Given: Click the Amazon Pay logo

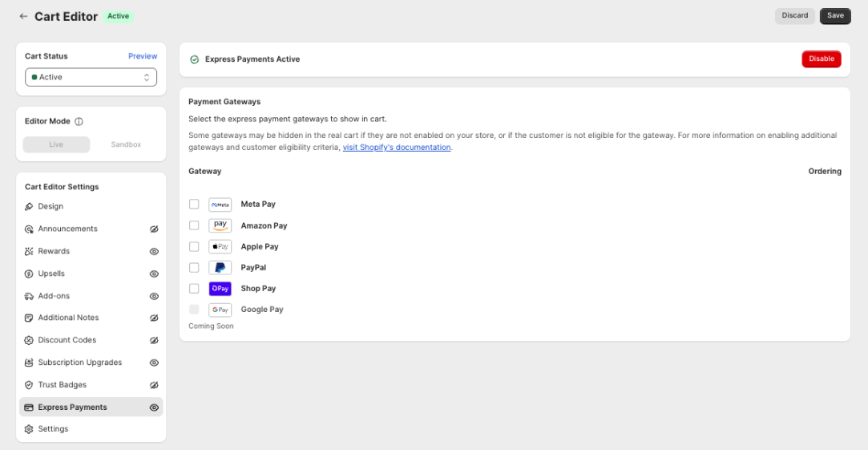Looking at the screenshot, I should pos(220,225).
